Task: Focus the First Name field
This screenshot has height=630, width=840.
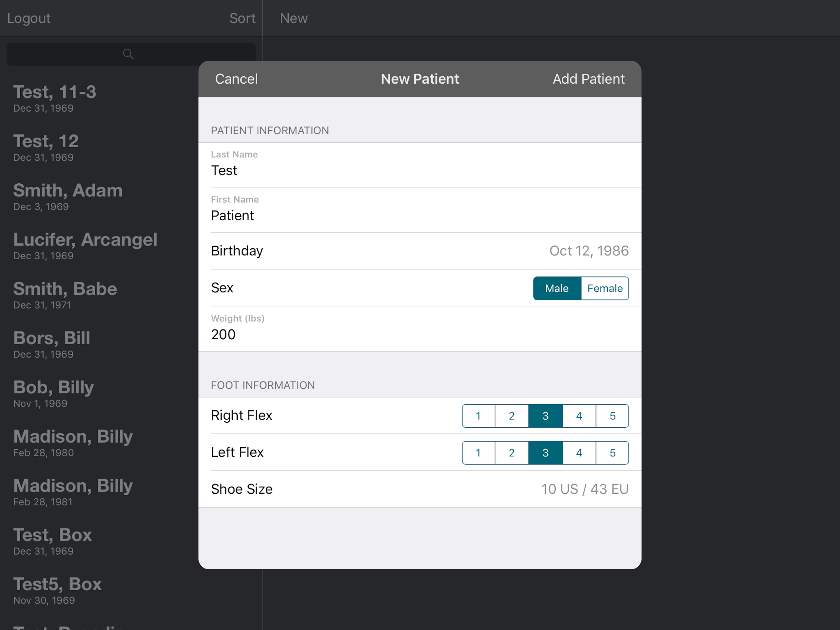Action: click(x=420, y=210)
